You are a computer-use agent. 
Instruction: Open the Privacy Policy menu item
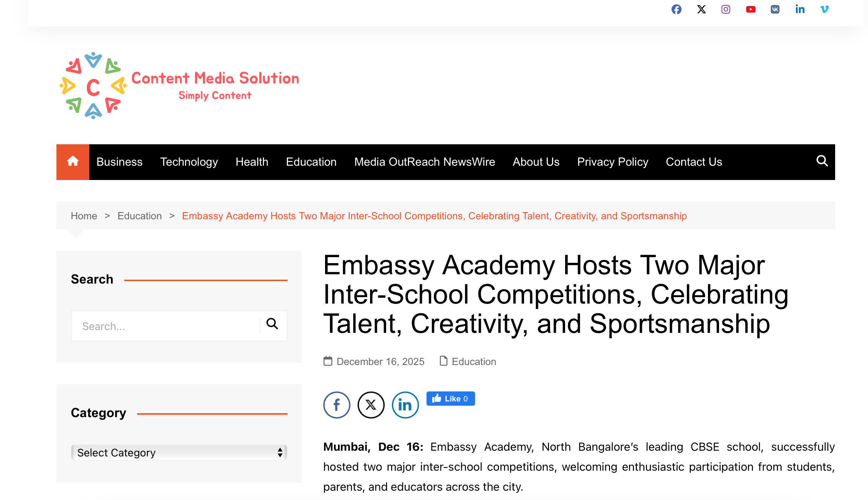click(x=612, y=162)
